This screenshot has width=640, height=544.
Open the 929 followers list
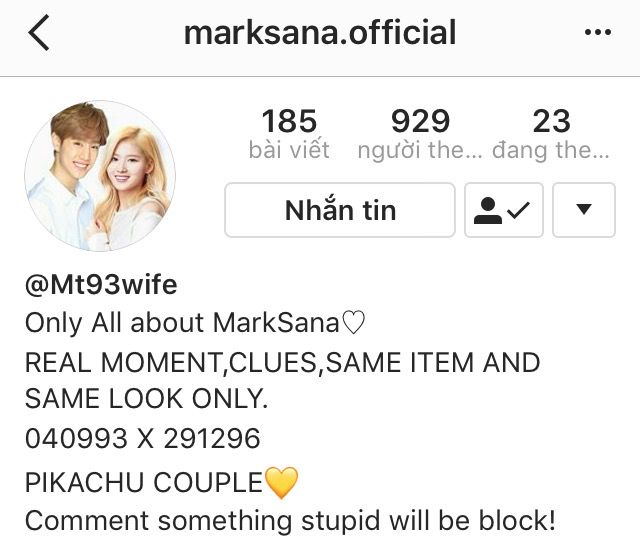tap(420, 133)
